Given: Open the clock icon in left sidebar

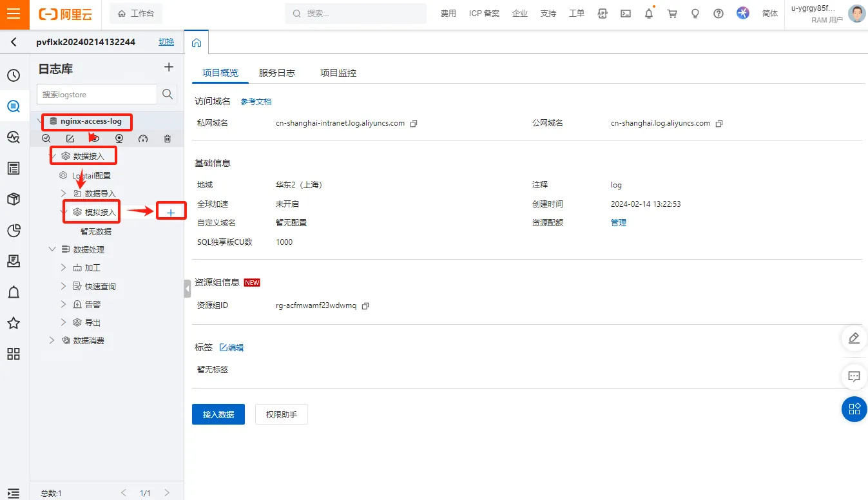Looking at the screenshot, I should click(14, 75).
